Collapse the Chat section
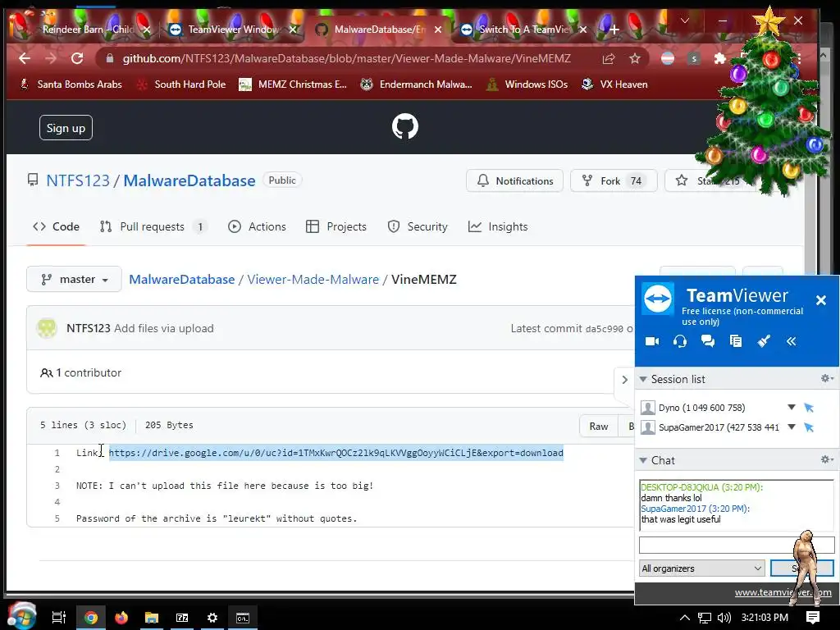840x630 pixels. (643, 460)
